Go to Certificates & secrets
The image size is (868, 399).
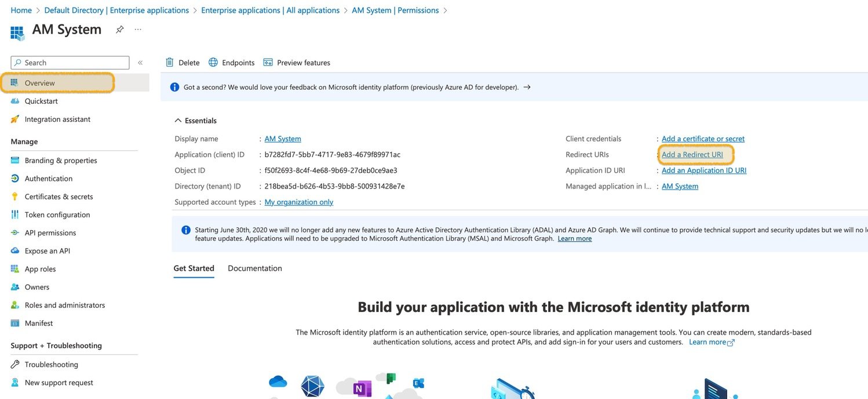click(59, 196)
